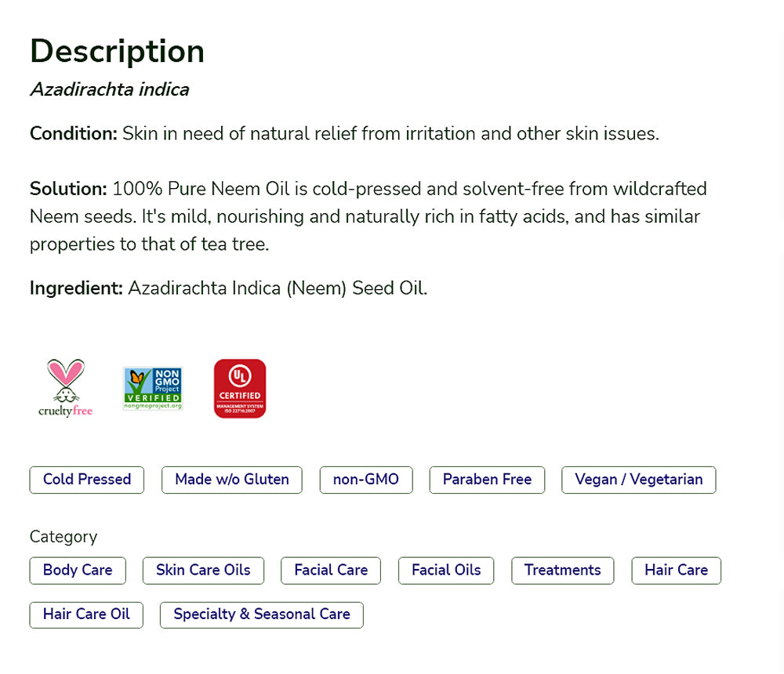Image resolution: width=784 pixels, height=674 pixels.
Task: Click the red UL Certified badge
Action: click(240, 388)
